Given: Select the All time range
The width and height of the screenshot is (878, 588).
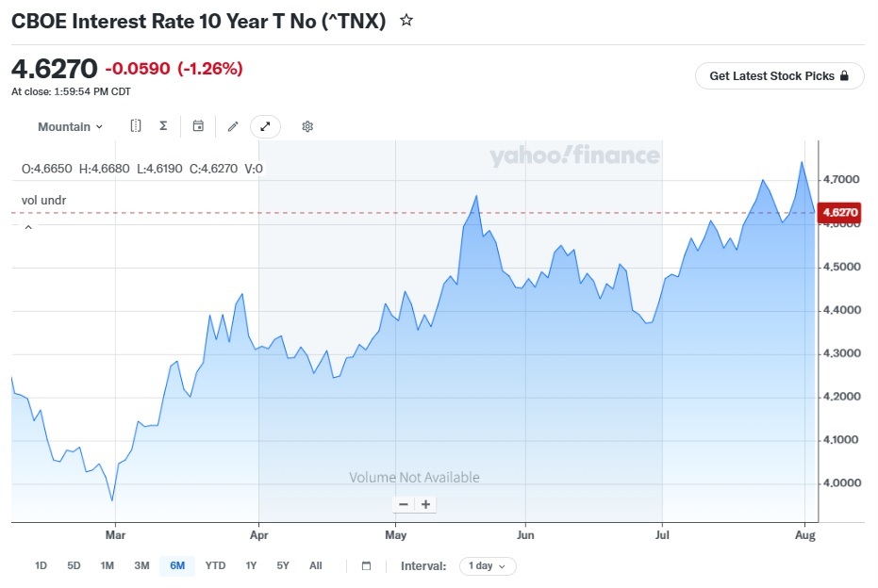Looking at the screenshot, I should click(316, 565).
